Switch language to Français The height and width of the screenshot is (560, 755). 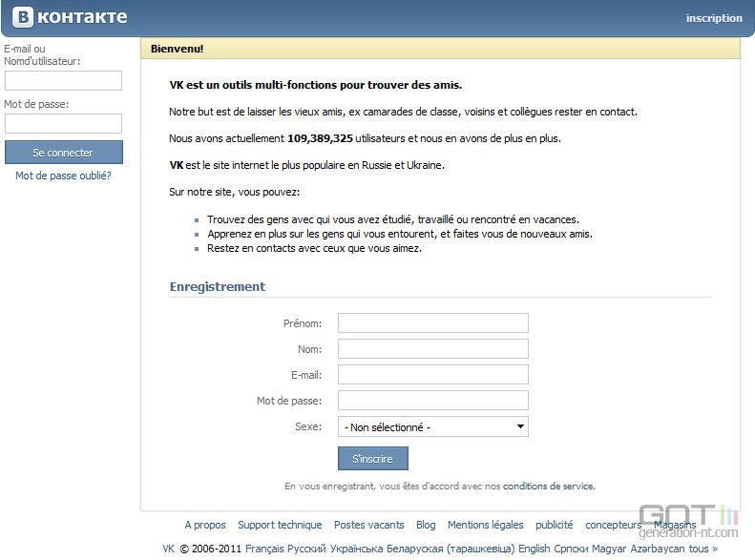click(x=264, y=549)
